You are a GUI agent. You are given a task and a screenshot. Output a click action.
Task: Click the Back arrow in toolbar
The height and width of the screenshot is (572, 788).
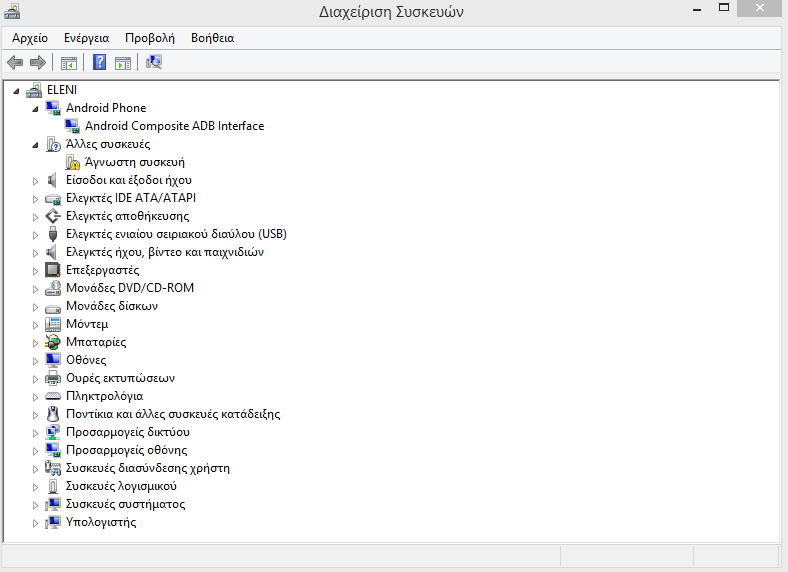pyautogui.click(x=15, y=63)
